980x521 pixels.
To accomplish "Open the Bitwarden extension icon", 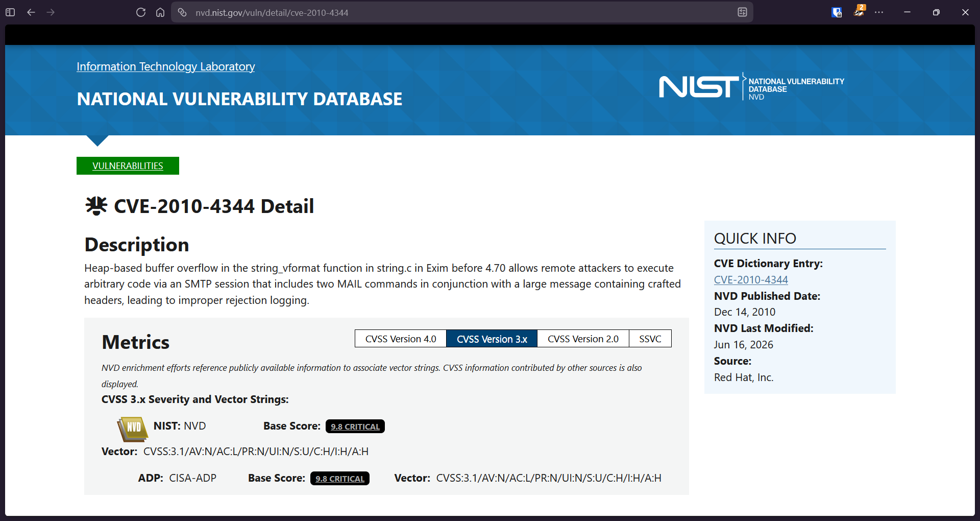I will click(837, 12).
